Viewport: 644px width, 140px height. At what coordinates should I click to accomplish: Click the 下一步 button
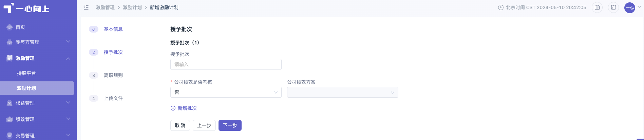click(x=230, y=125)
